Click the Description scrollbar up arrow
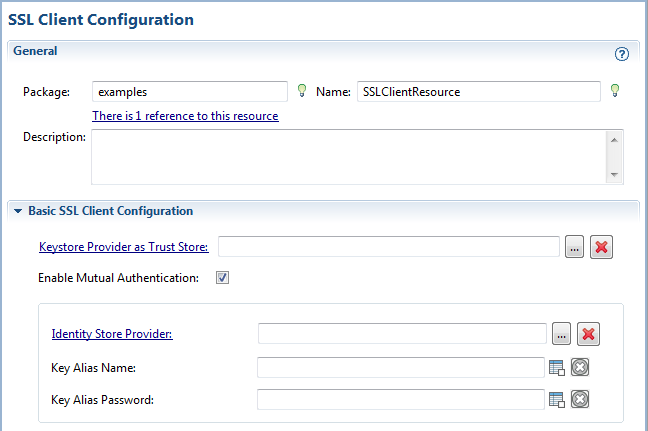Screen dimensions: 648x431 615,140
